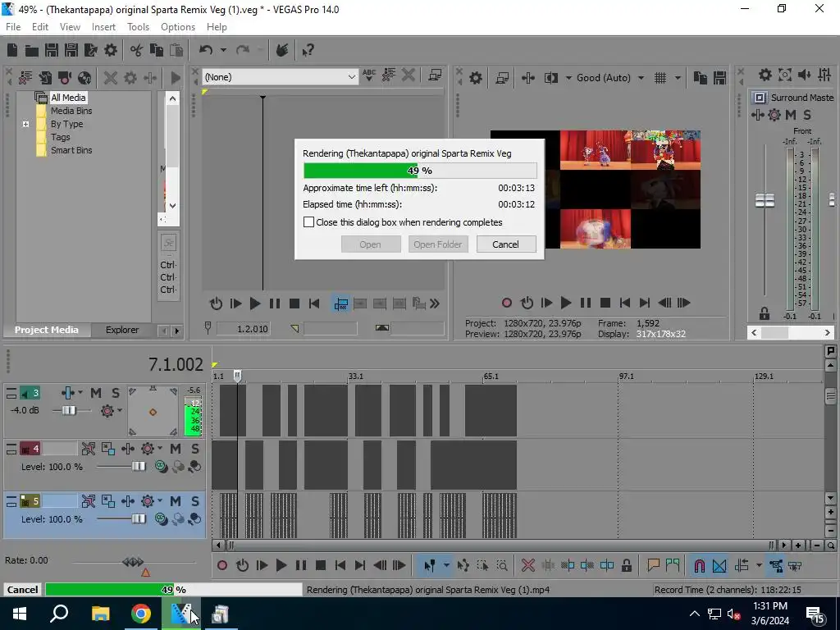This screenshot has width=840, height=630.
Task: Open File Explorer from the taskbar
Action: pyautogui.click(x=100, y=614)
